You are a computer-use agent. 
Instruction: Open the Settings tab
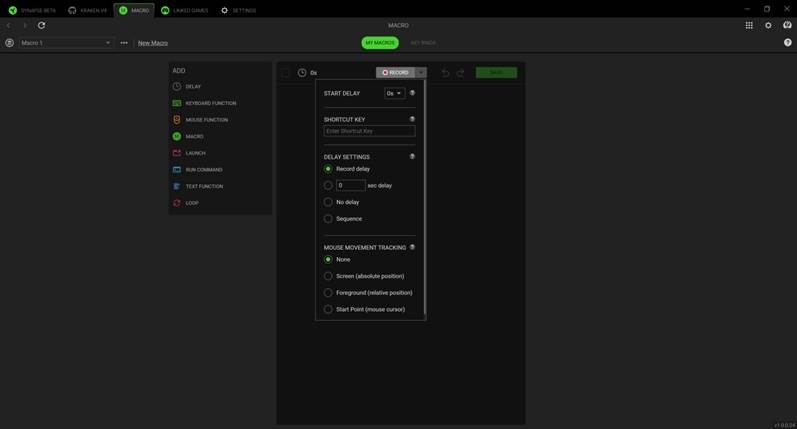(238, 10)
